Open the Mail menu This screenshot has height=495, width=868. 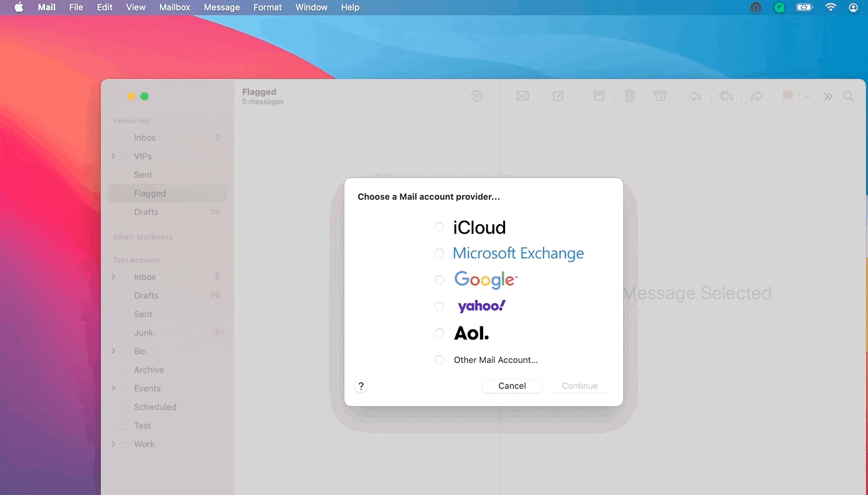click(46, 7)
